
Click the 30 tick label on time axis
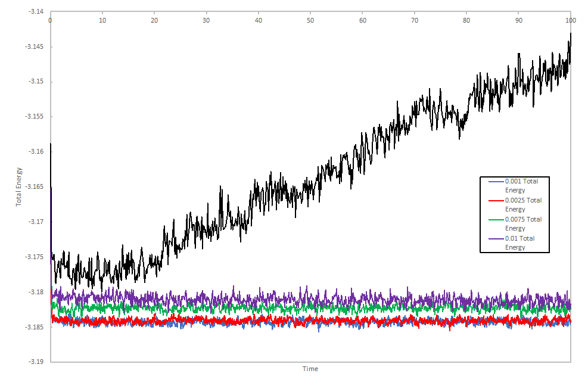pos(206,20)
